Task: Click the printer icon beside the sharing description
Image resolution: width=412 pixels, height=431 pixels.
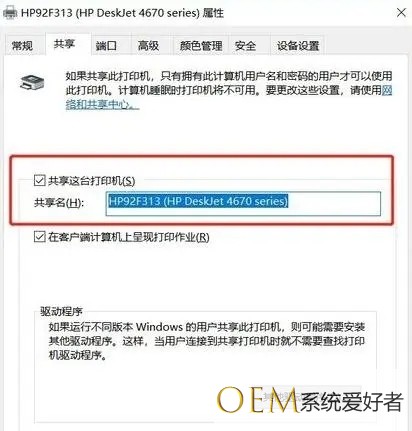Action: (32, 82)
